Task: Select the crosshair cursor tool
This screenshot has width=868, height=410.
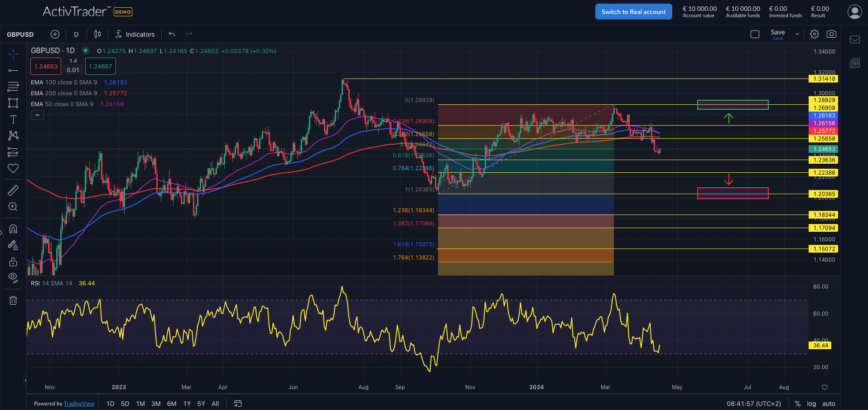Action: point(13,54)
